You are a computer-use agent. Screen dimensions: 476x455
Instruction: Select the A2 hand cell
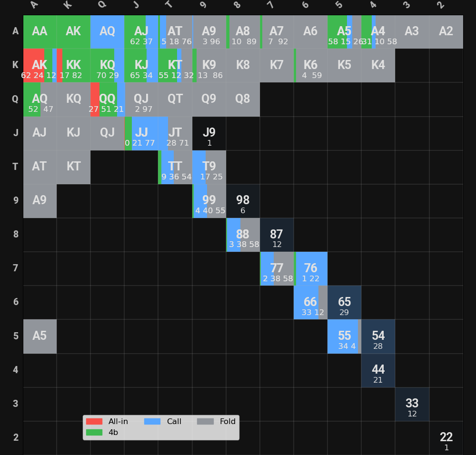[446, 32]
